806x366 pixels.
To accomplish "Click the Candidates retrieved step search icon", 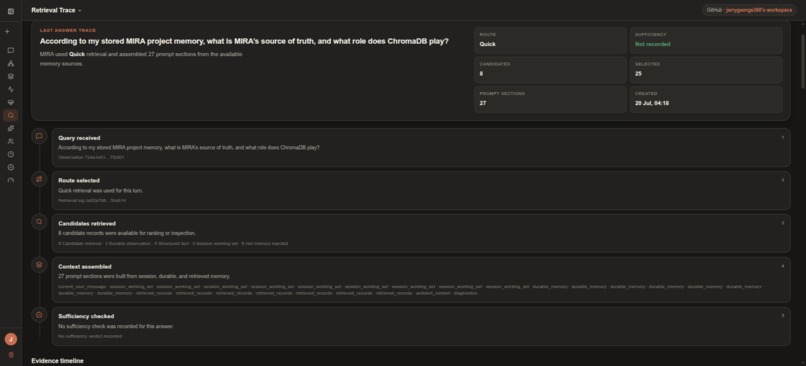I will pyautogui.click(x=39, y=222).
